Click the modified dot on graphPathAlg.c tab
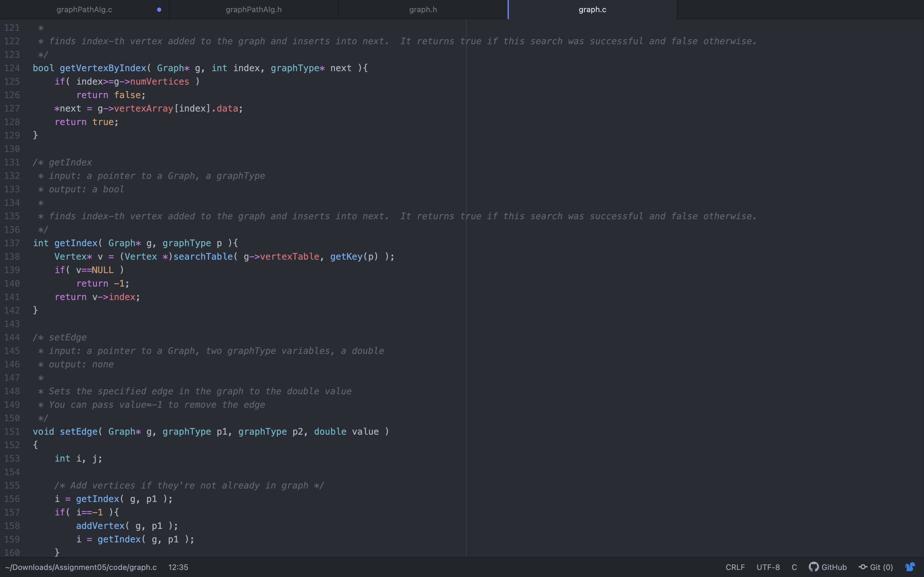This screenshot has height=577, width=924. pyautogui.click(x=159, y=10)
